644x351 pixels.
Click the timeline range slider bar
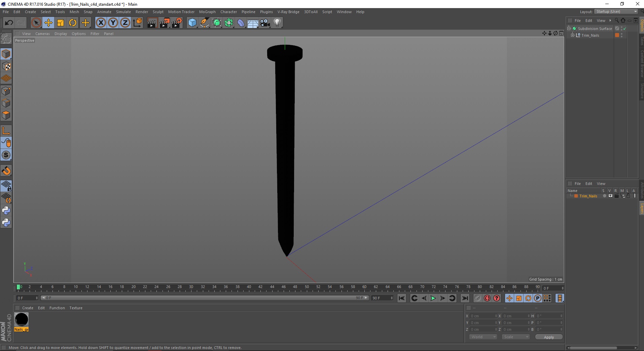coord(205,298)
